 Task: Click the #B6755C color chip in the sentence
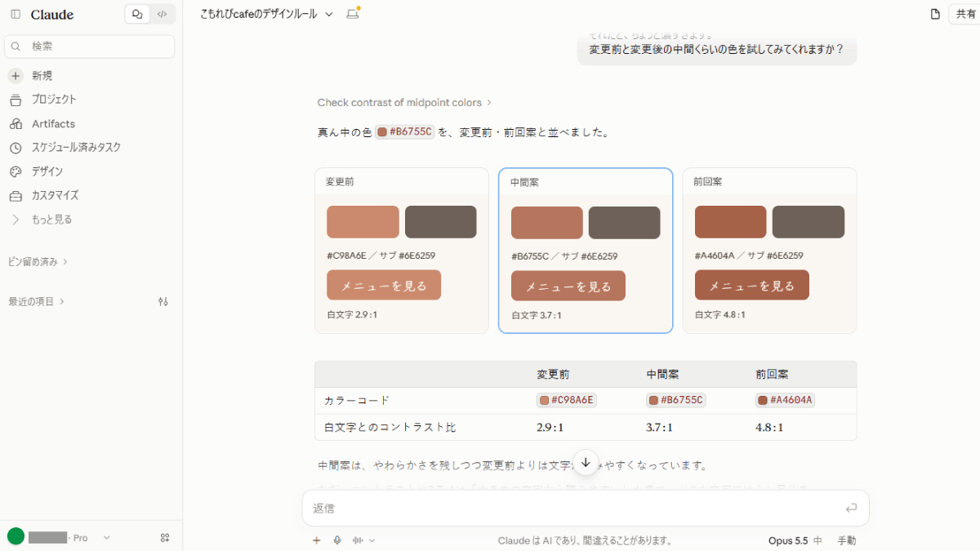point(404,131)
